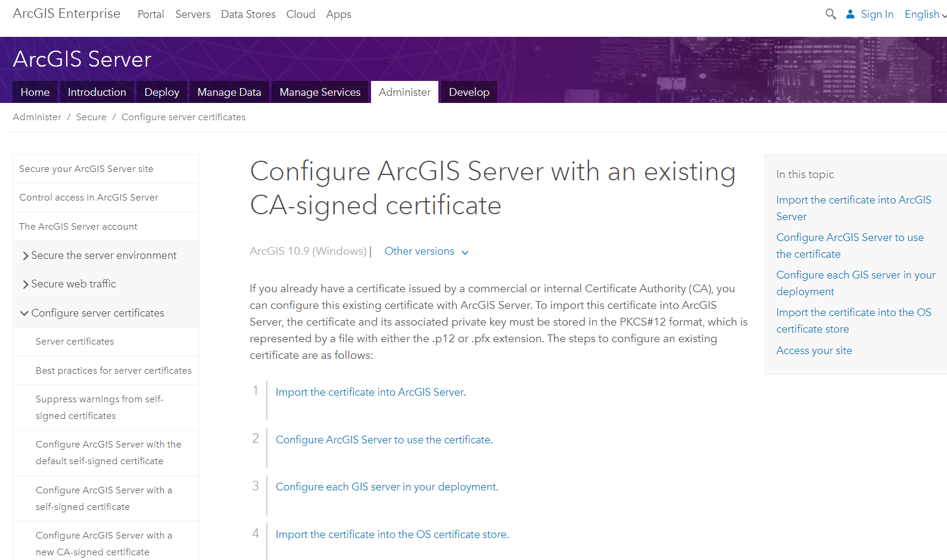Open Configure each GIS server step link
Viewport: 947px width, 560px height.
(385, 487)
